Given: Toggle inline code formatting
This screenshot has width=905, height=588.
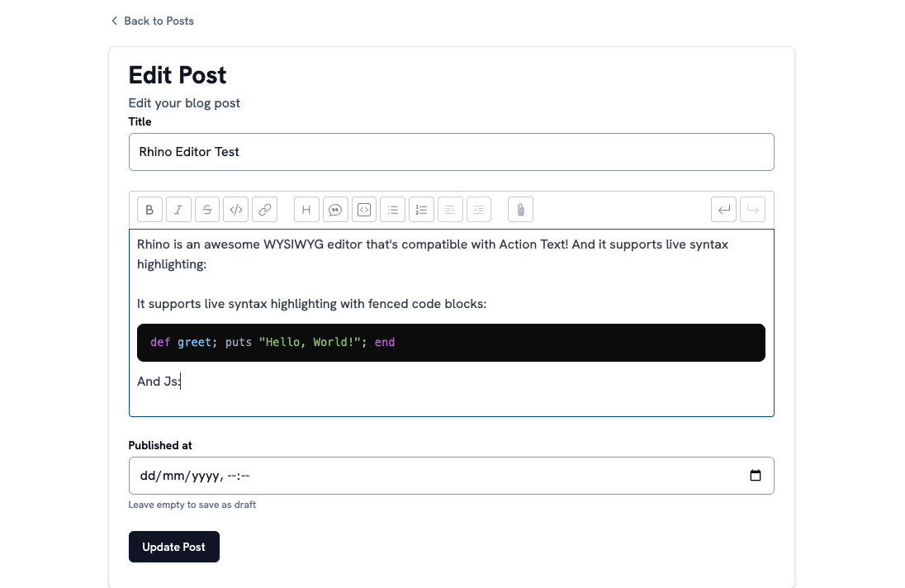Looking at the screenshot, I should point(236,210).
